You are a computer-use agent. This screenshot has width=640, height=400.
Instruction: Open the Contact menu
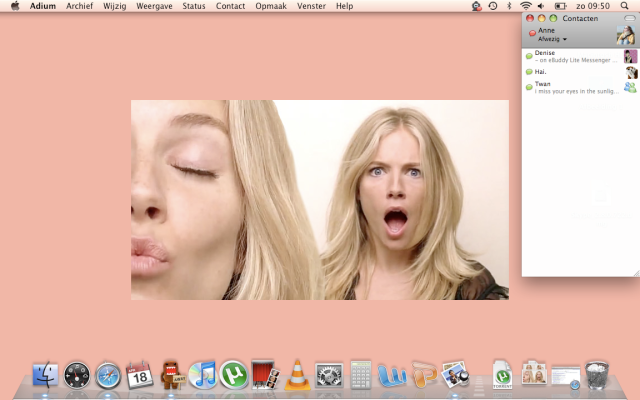[230, 6]
